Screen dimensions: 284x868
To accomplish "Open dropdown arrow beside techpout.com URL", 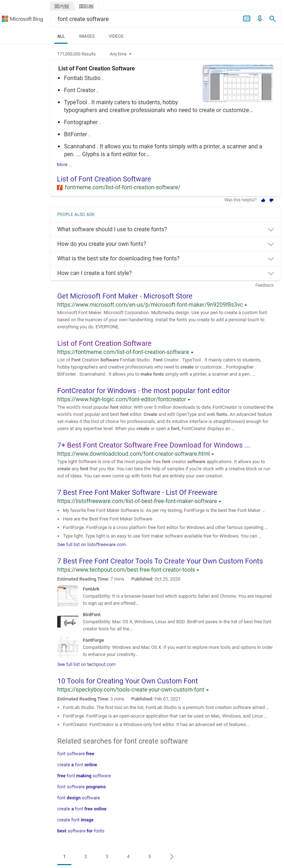I will tap(198, 570).
